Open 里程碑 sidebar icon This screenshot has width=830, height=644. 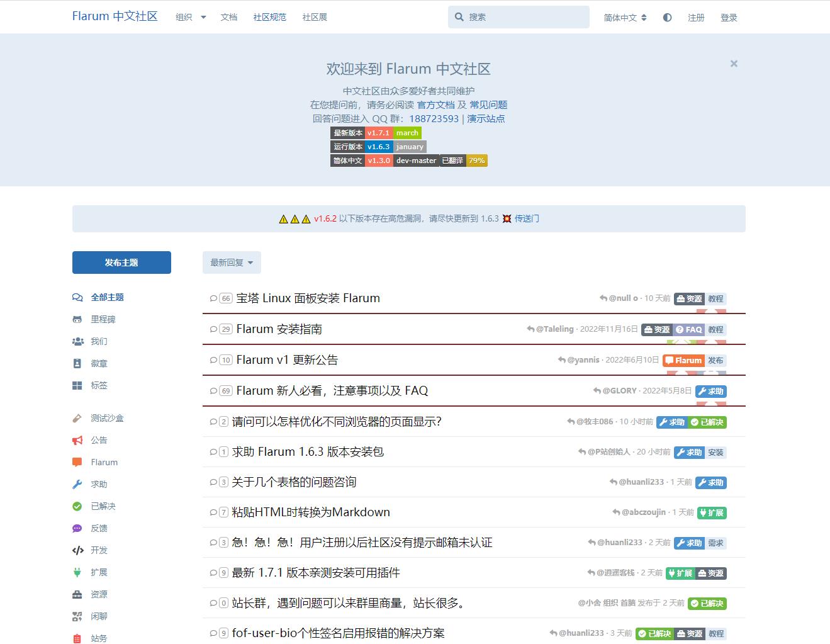tap(77, 319)
